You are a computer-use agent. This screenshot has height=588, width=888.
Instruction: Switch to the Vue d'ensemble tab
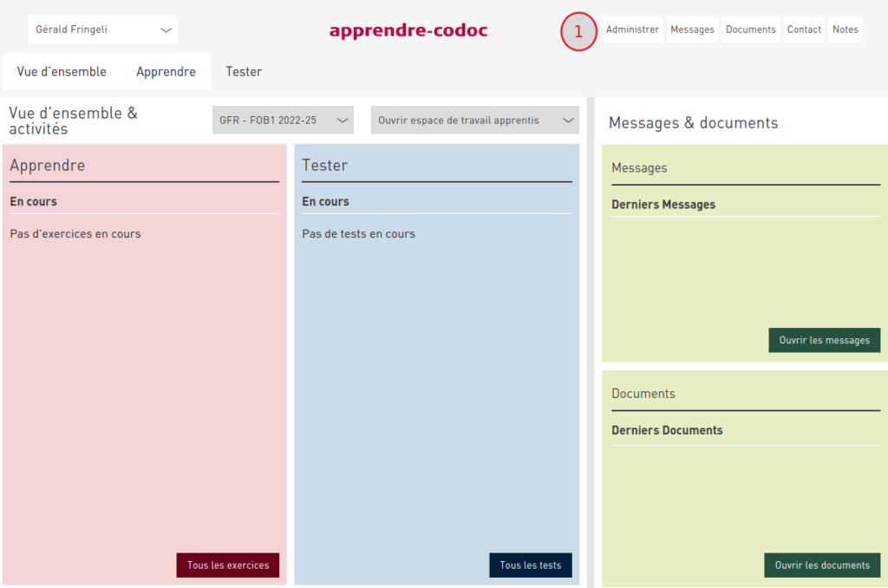pyautogui.click(x=62, y=72)
